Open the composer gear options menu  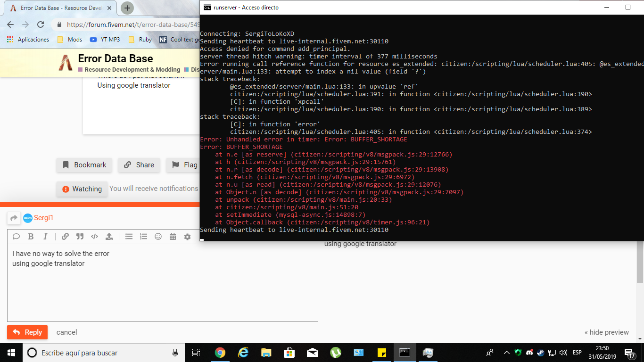pyautogui.click(x=187, y=237)
